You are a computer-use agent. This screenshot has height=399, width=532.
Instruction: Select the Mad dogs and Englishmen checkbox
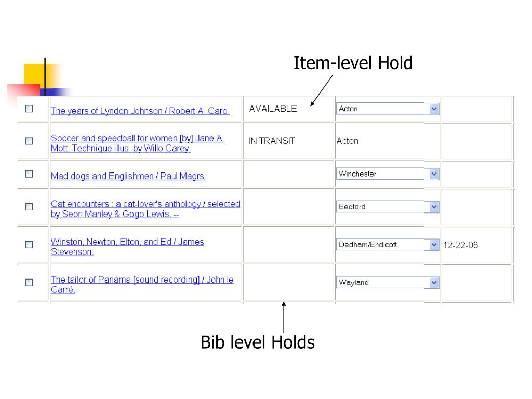click(x=29, y=174)
